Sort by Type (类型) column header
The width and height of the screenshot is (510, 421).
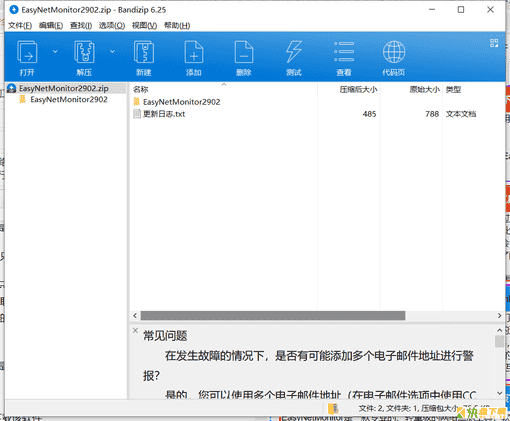point(453,89)
